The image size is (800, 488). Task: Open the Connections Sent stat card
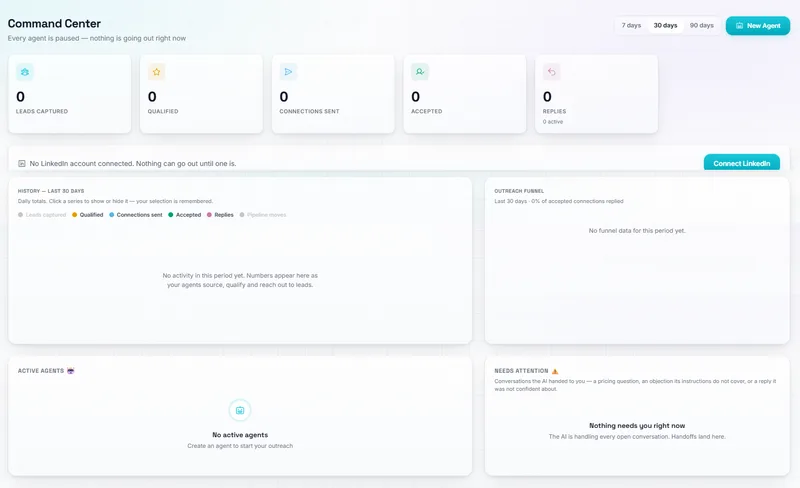point(333,94)
